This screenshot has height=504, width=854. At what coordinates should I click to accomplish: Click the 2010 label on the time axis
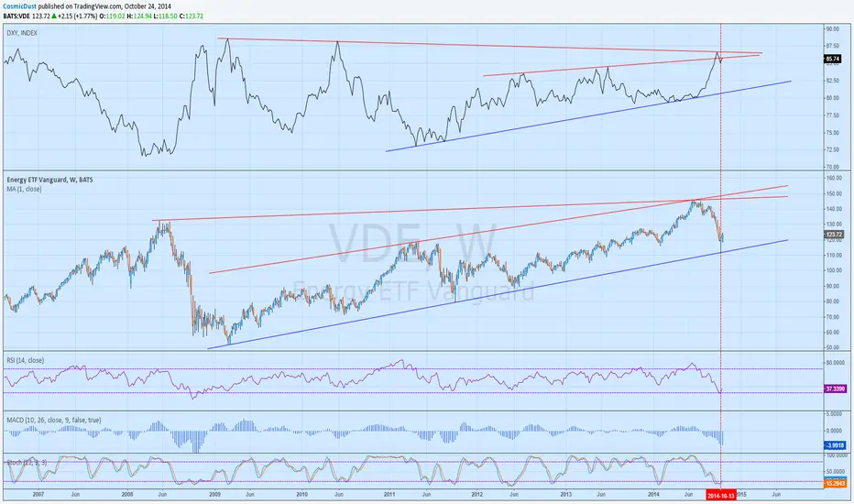click(x=301, y=495)
